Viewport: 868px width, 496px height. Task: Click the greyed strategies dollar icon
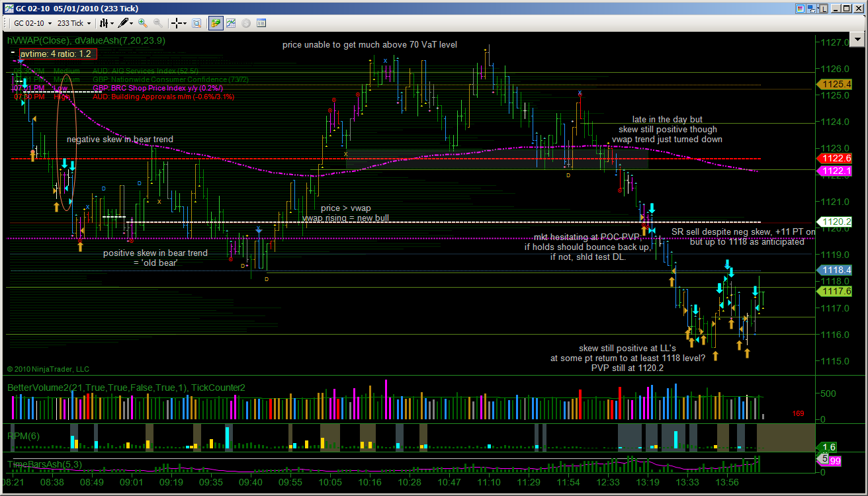[245, 22]
